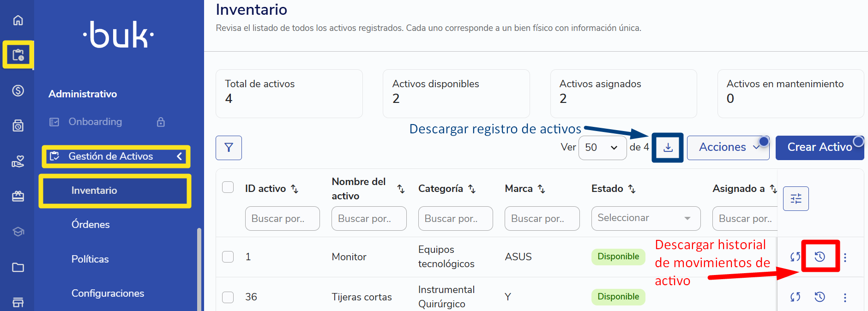Collapse the Gestión de Activos menu
This screenshot has height=311, width=868.
pyautogui.click(x=116, y=156)
